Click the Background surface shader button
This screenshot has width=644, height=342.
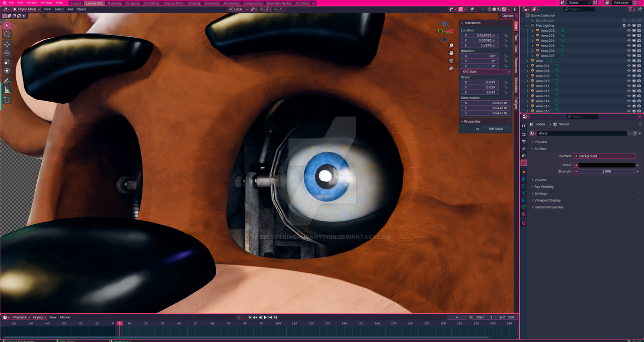(604, 156)
